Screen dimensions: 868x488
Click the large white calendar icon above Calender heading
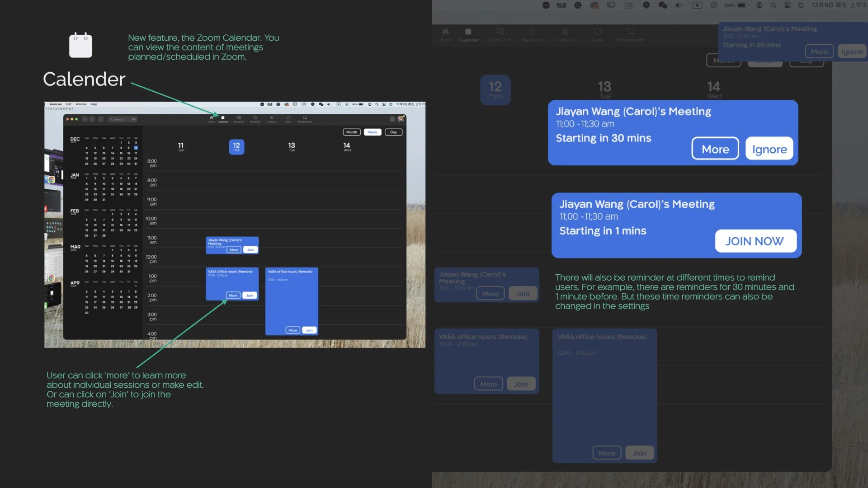coord(80,45)
